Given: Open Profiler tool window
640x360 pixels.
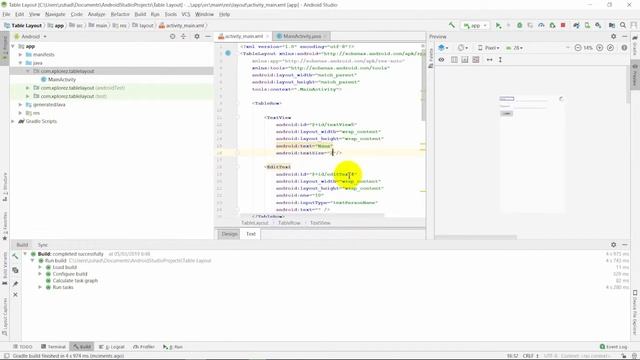Looking at the screenshot, I should coord(144,347).
